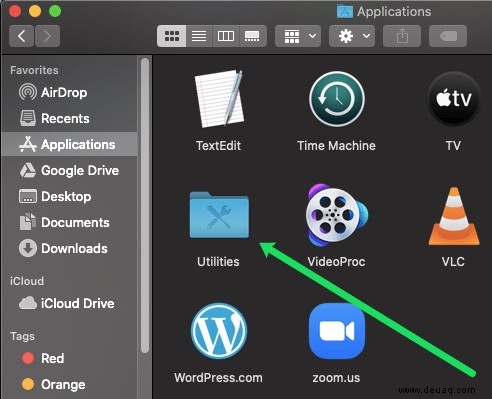Select the Apple TV app
This screenshot has height=399, width=492.
point(454,99)
